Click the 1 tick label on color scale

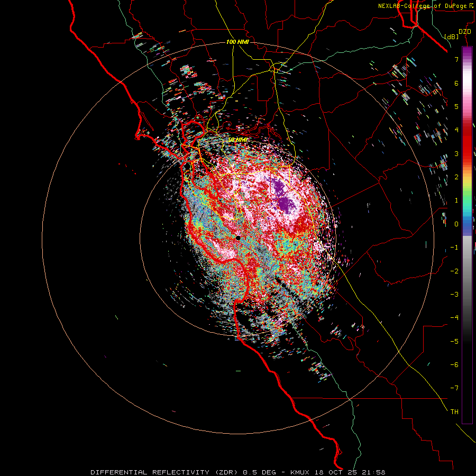point(456,200)
